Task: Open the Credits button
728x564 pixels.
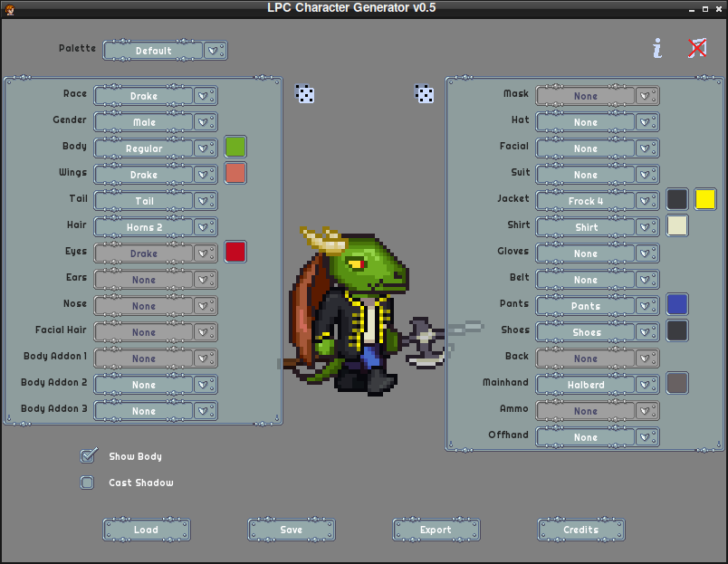Action: pos(580,530)
